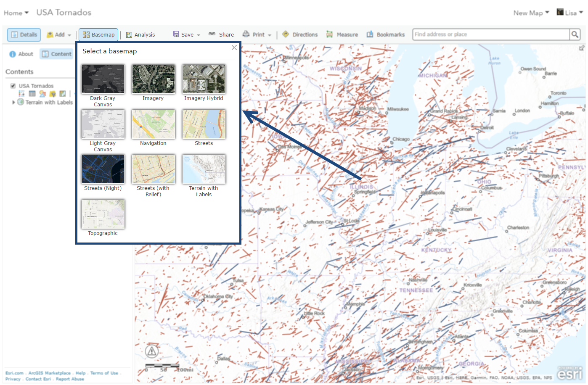
Task: Open the ArcGIS Marketplace link
Action: pyautogui.click(x=49, y=373)
